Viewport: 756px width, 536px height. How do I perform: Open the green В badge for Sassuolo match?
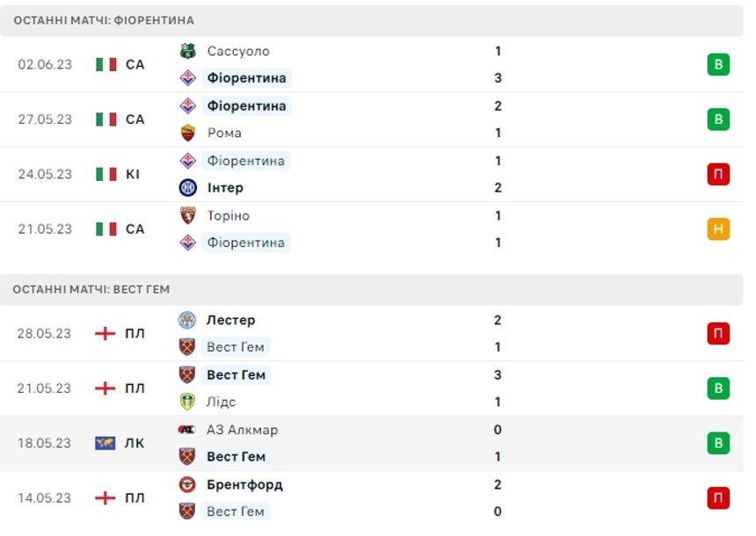pos(718,65)
